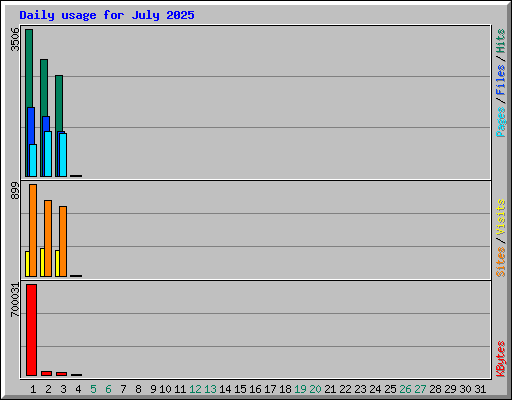Click day 17 on the x-axis
512x400 pixels.
(270, 389)
